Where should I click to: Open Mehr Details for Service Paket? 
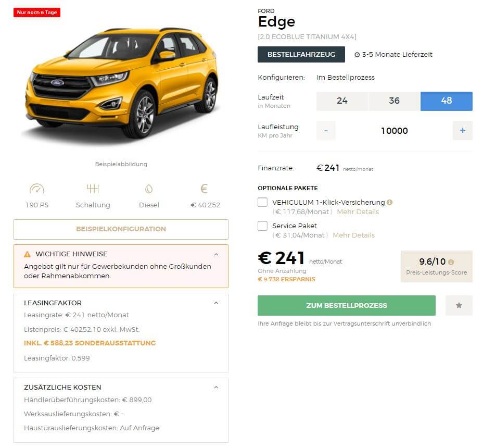[353, 235]
